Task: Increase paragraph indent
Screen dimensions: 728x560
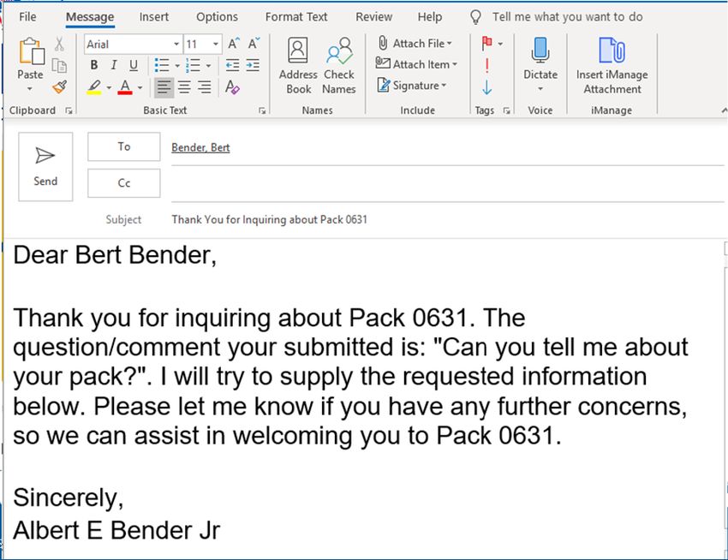Action: tap(253, 65)
